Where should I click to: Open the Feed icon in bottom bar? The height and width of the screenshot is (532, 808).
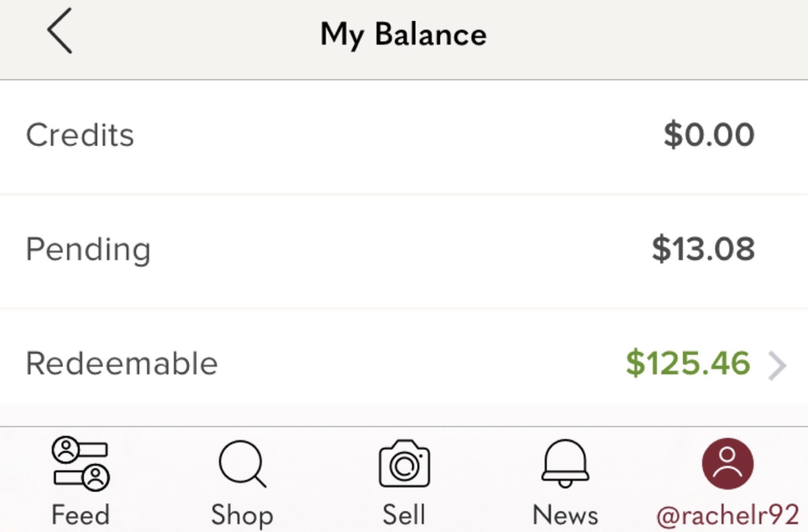pyautogui.click(x=80, y=463)
